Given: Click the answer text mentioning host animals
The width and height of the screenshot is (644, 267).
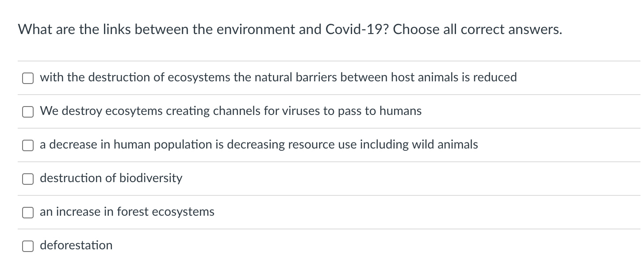Looking at the screenshot, I should [278, 77].
